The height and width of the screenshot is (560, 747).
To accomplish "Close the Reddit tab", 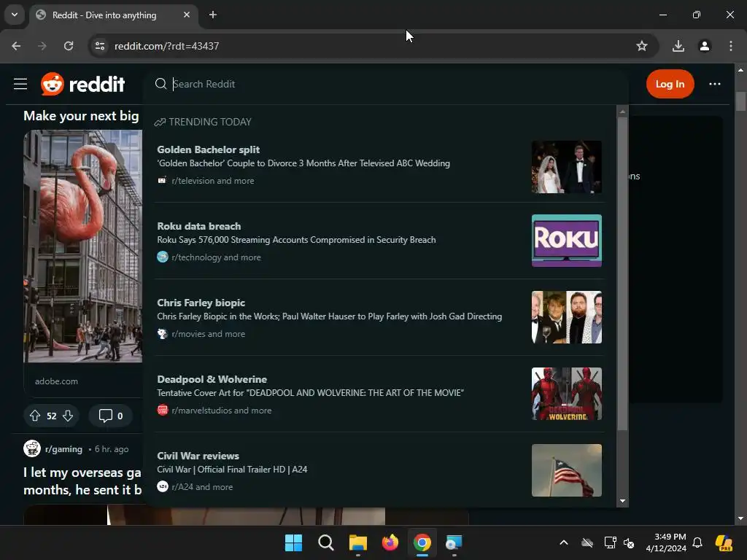I will tap(187, 15).
